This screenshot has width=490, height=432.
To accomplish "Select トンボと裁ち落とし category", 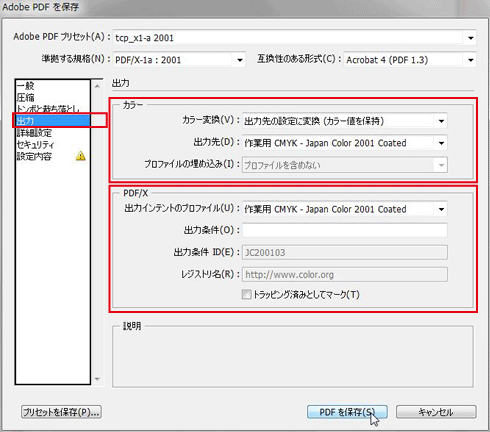I will coord(48,109).
